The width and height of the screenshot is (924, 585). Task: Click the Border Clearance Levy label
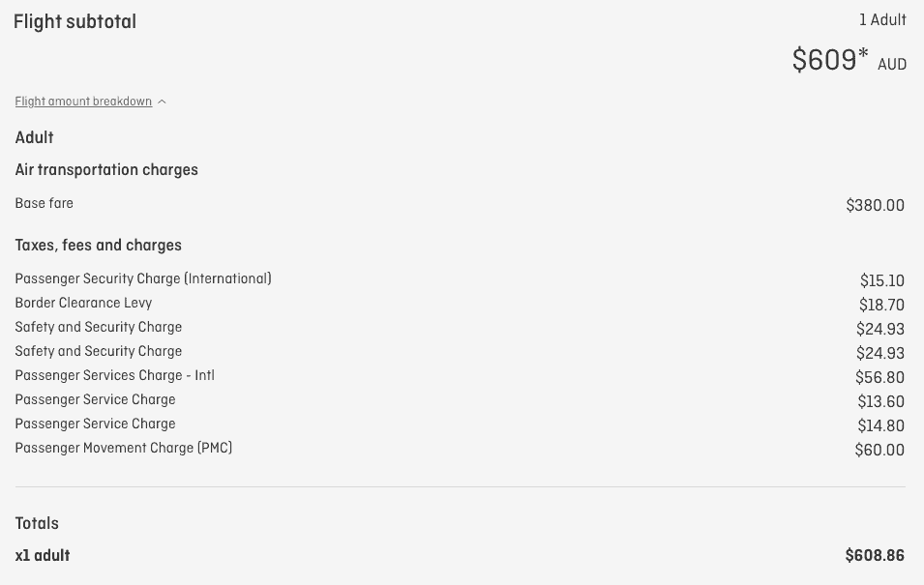click(x=83, y=303)
